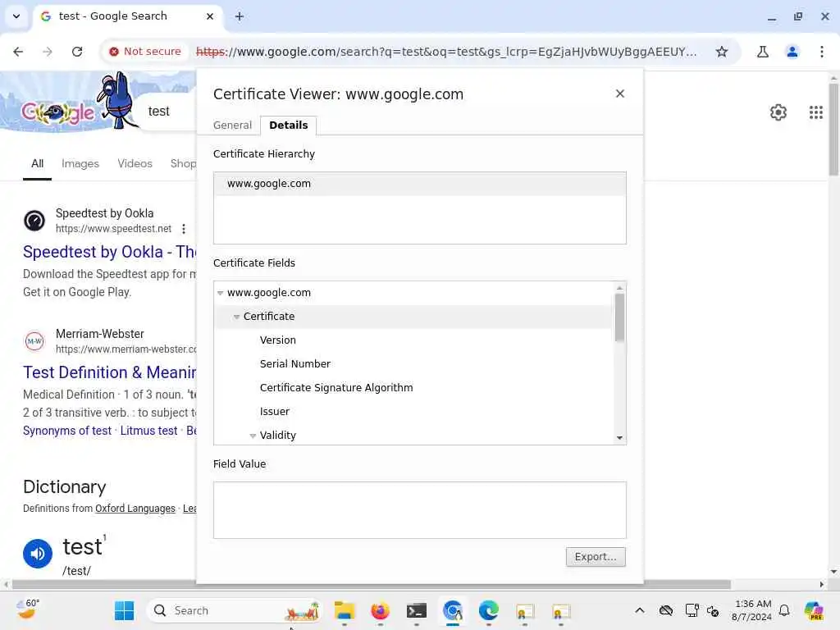Viewport: 840px width, 630px height.
Task: Select www.google.com in Certificate Hierarchy
Action: (419, 184)
